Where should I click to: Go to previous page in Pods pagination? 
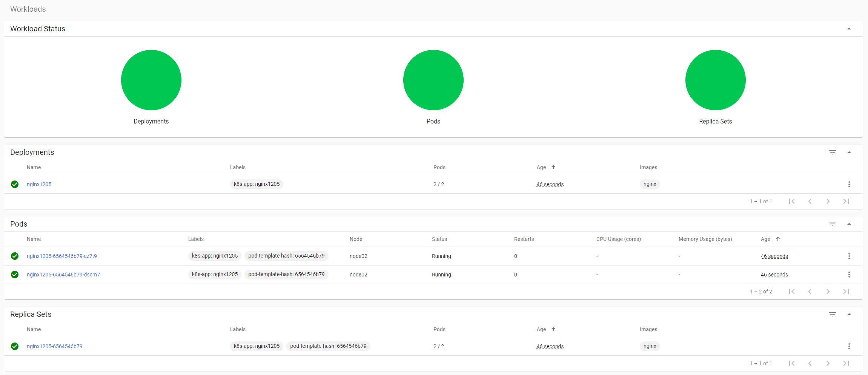click(810, 292)
